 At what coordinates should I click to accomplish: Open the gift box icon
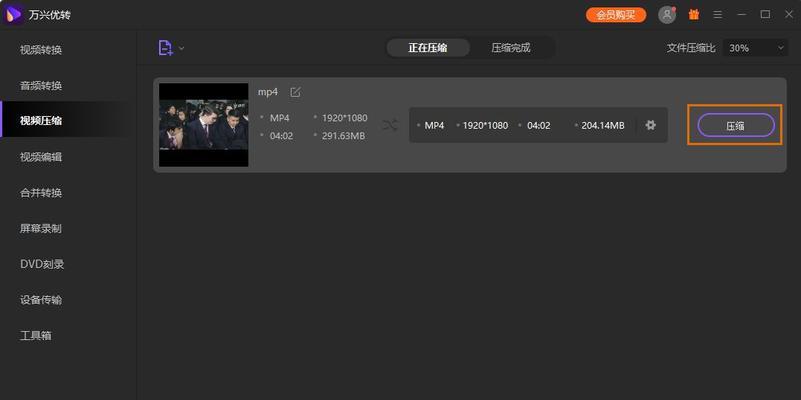tap(694, 15)
